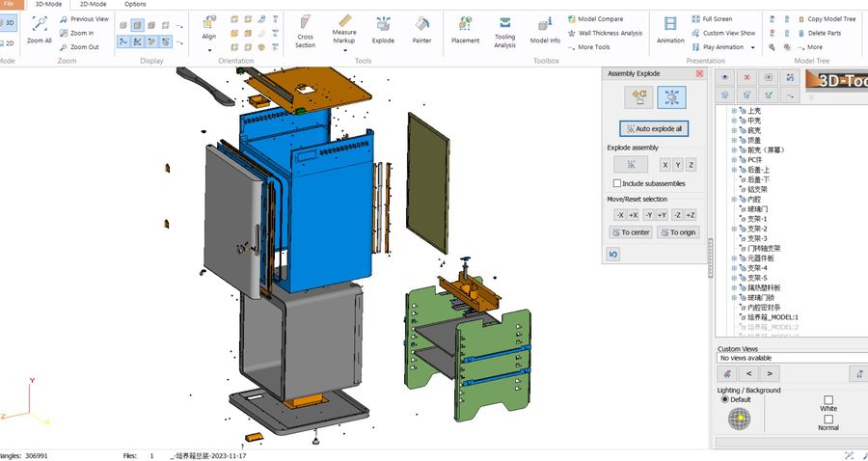Image resolution: width=868 pixels, height=461 pixels.
Task: Click the undo arrow in Assembly Explode panel
Action: click(x=612, y=254)
